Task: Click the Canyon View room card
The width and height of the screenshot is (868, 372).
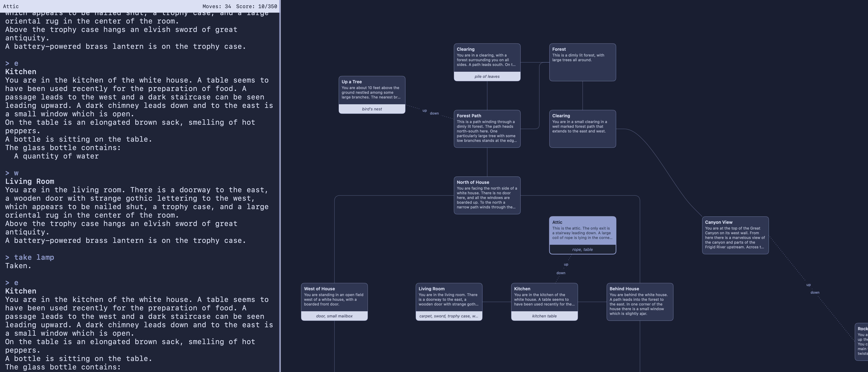Action: coord(735,235)
